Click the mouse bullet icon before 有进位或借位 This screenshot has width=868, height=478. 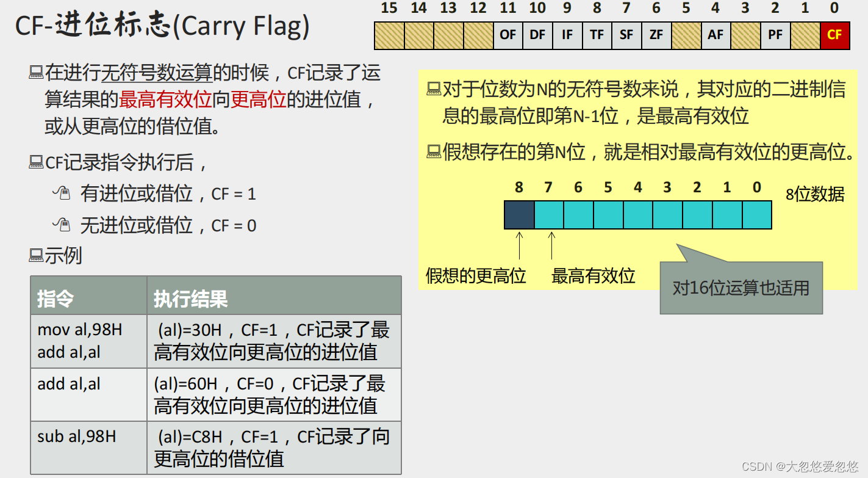click(x=61, y=194)
